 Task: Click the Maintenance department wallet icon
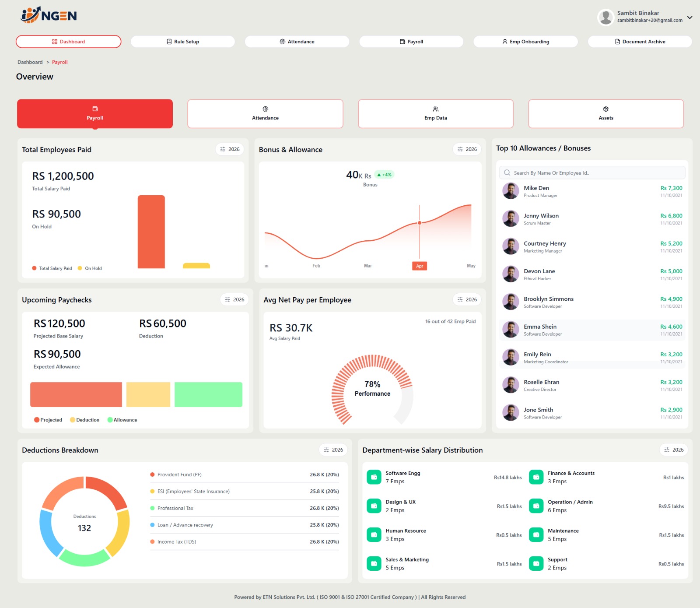536,534
